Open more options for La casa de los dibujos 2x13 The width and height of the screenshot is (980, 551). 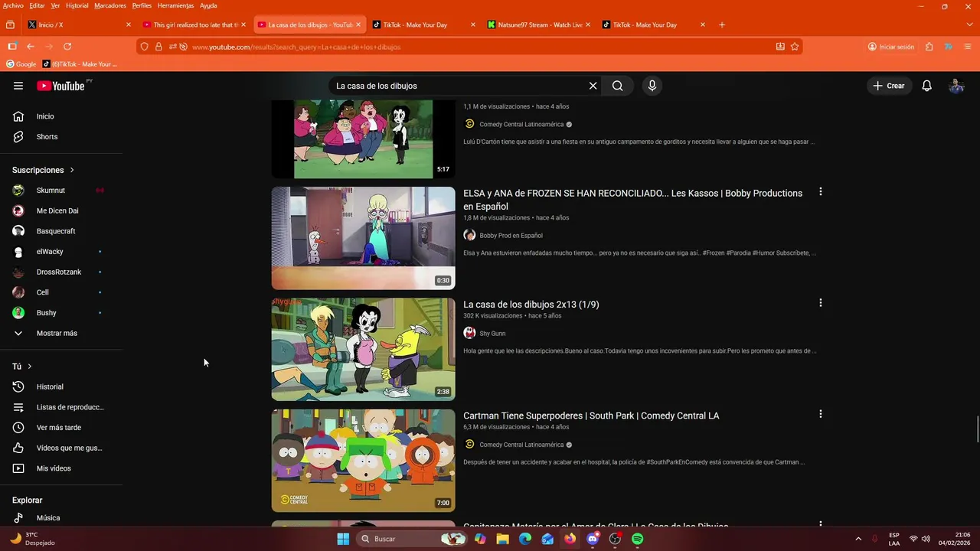[x=820, y=303]
